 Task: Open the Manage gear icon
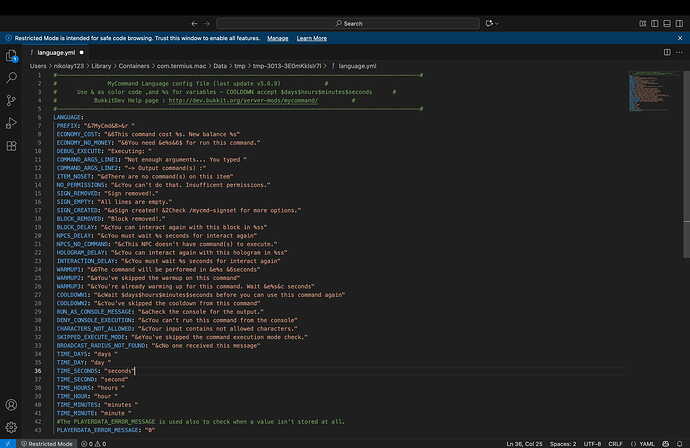pyautogui.click(x=11, y=426)
